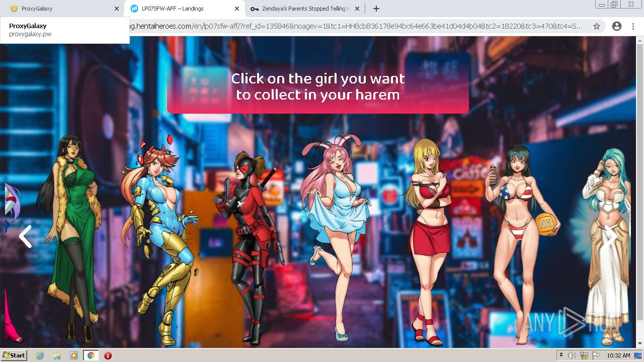Show next characters with right arrow
Viewport: 644px width, 362px height.
click(610, 236)
